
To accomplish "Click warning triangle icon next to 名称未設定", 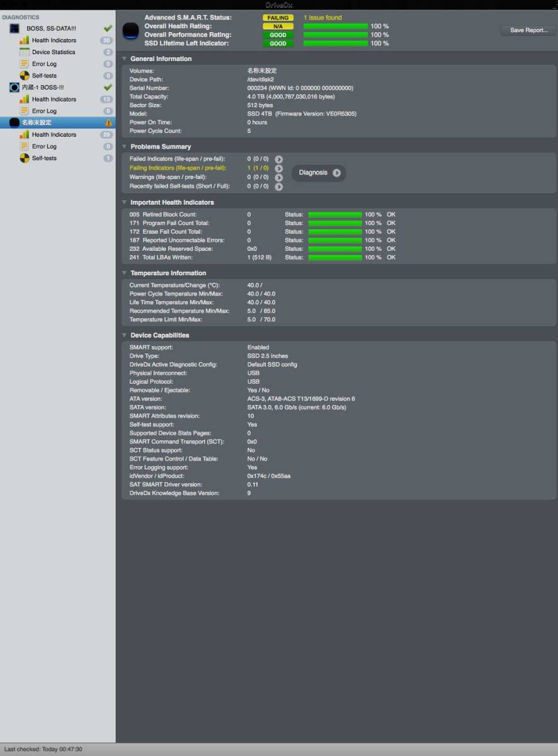I will pyautogui.click(x=108, y=123).
